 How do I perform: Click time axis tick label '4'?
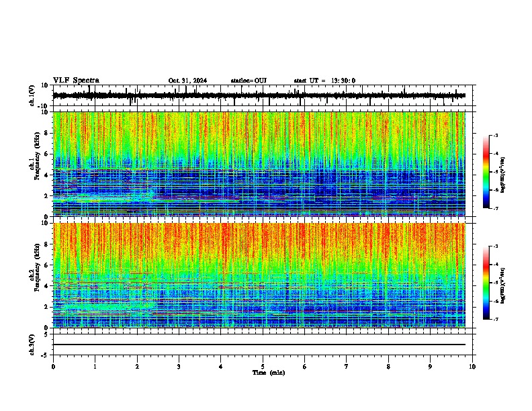[221, 367]
